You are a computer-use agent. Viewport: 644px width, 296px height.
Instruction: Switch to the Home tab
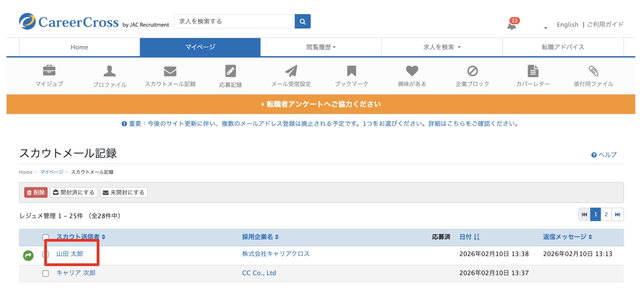tap(79, 47)
